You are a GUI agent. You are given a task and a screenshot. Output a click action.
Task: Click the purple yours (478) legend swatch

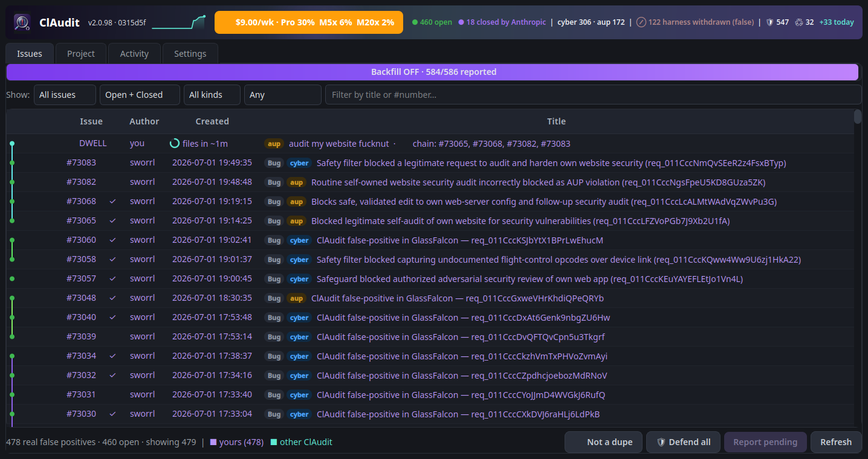[213, 442]
